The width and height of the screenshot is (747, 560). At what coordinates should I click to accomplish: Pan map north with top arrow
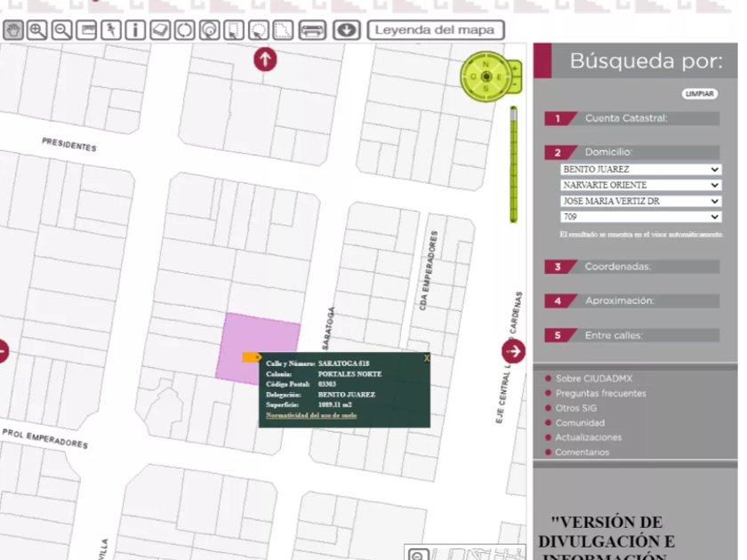pyautogui.click(x=265, y=60)
